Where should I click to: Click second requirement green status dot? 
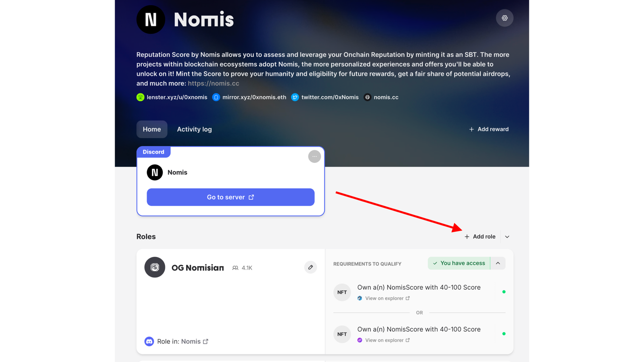pyautogui.click(x=504, y=334)
